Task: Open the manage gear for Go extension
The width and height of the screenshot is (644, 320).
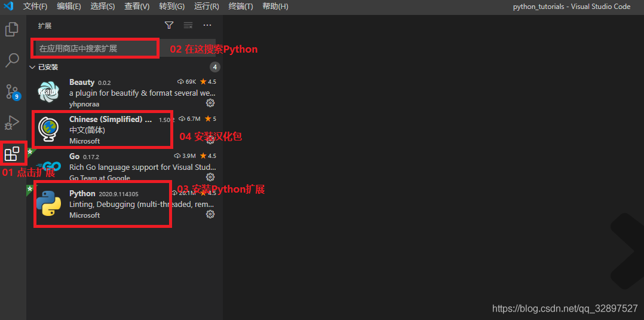Action: coord(210,177)
